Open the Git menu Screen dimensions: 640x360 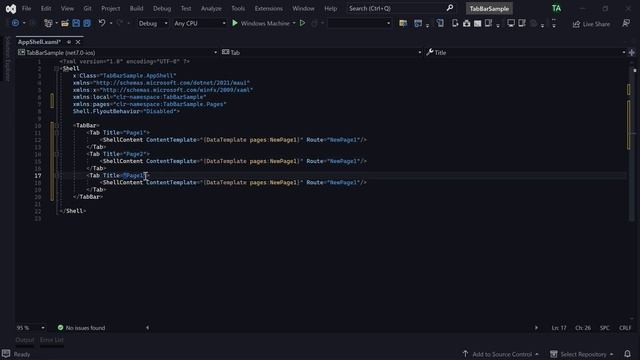coord(87,8)
